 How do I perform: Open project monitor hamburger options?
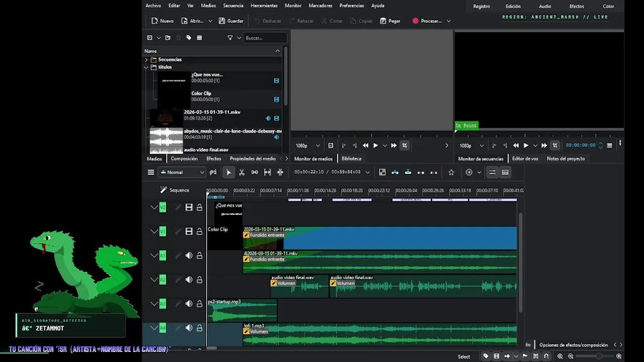pyautogui.click(x=610, y=145)
